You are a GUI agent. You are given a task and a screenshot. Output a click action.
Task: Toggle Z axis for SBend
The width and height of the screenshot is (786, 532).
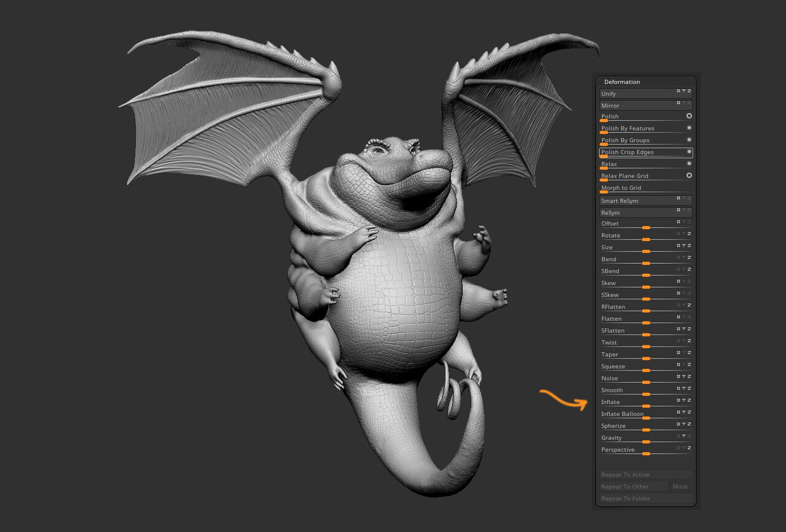pyautogui.click(x=689, y=269)
